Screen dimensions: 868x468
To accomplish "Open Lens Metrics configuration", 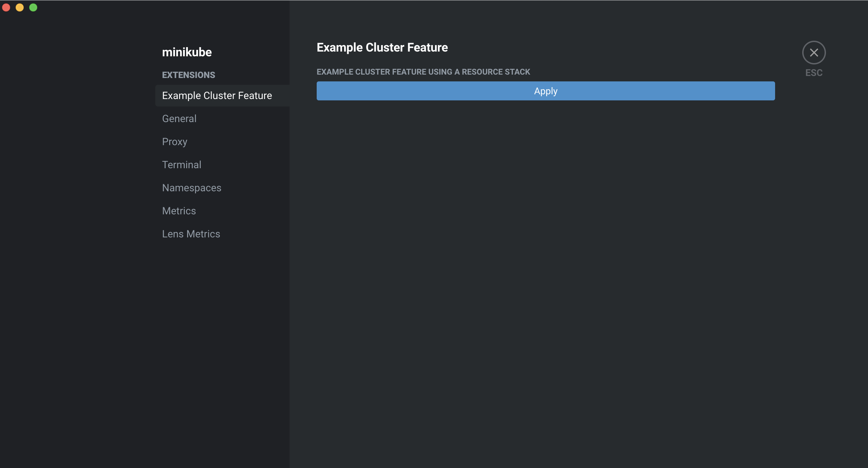I will pyautogui.click(x=191, y=234).
